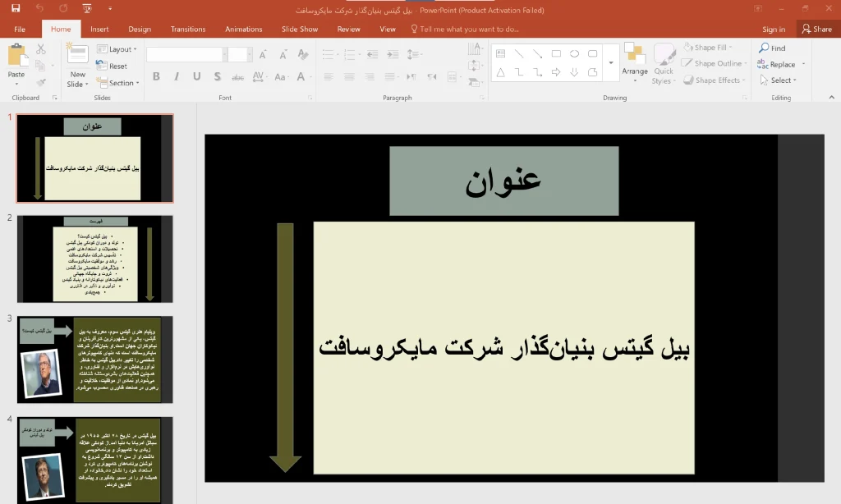Screen dimensions: 841x504
Task: Toggle Underline formatting
Action: pyautogui.click(x=197, y=76)
